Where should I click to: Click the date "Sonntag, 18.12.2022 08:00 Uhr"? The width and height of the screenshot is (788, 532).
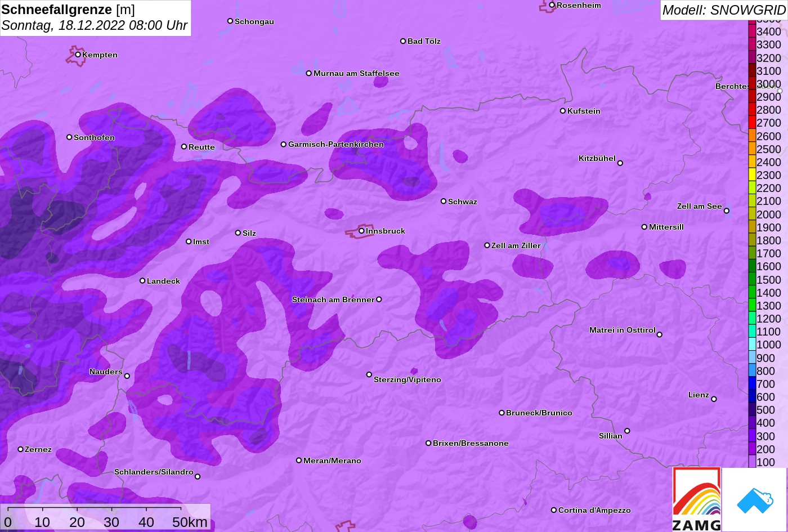coord(95,25)
